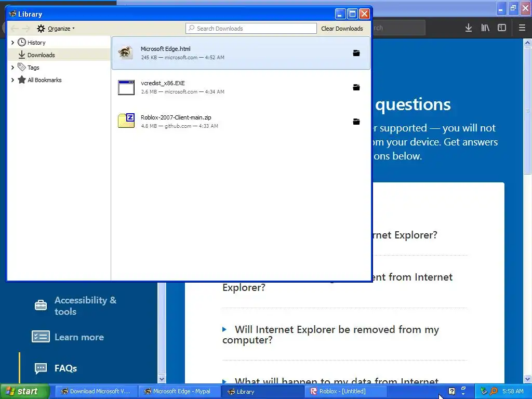This screenshot has height=399, width=532.
Task: Click the help question mark tray icon
Action: [x=451, y=391]
